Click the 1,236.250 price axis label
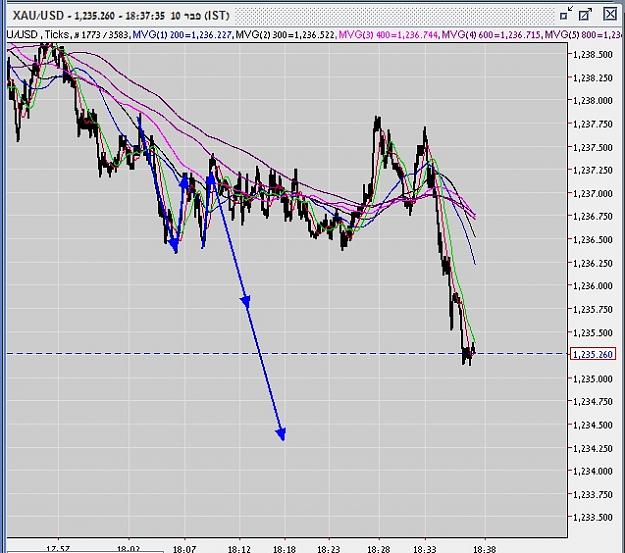This screenshot has width=625, height=553. (x=593, y=263)
